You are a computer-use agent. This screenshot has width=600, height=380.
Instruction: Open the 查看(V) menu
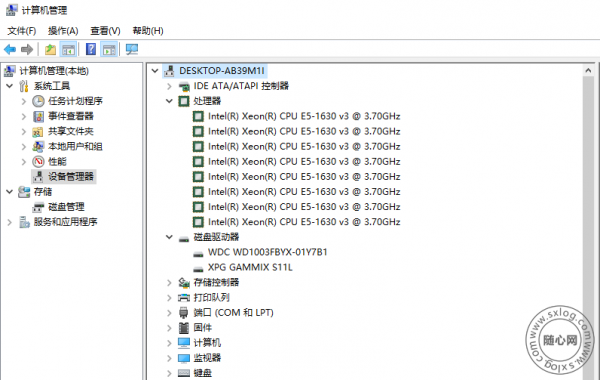click(105, 31)
